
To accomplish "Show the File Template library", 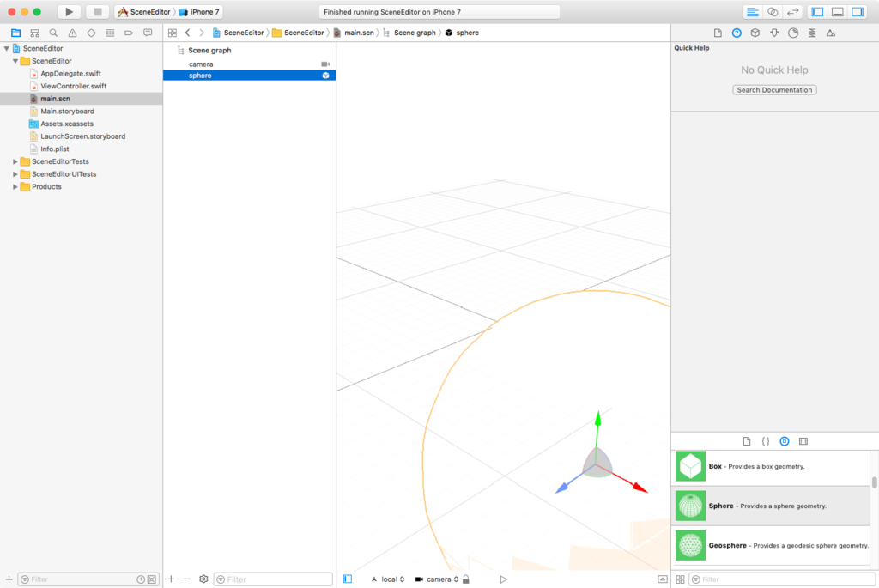I will coord(747,441).
